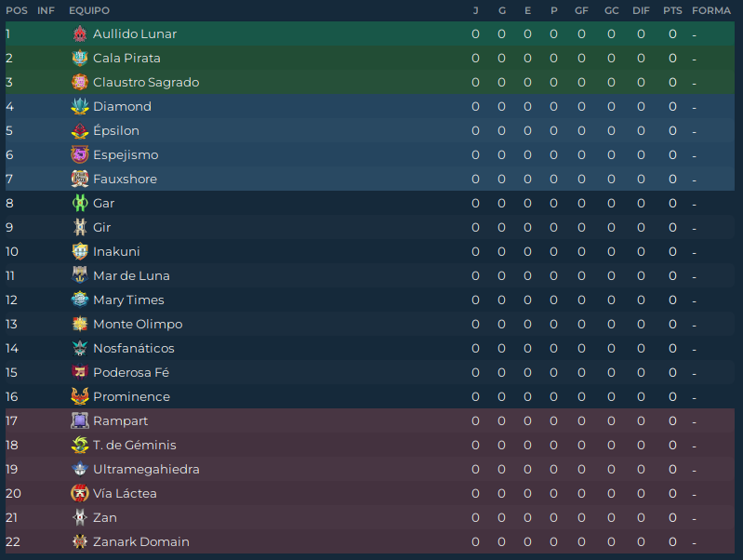
Task: Click the Claustro Sagrado crest icon
Action: pyautogui.click(x=80, y=83)
